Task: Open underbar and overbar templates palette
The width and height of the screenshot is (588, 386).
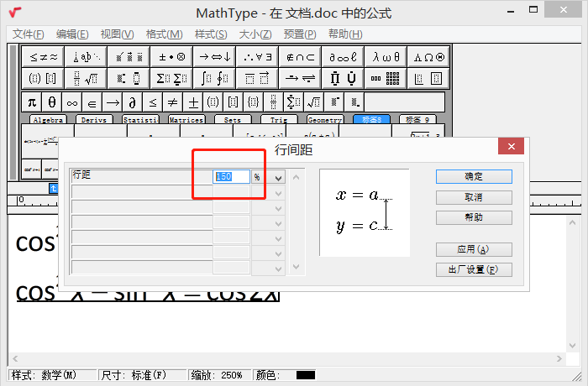Action: click(257, 78)
